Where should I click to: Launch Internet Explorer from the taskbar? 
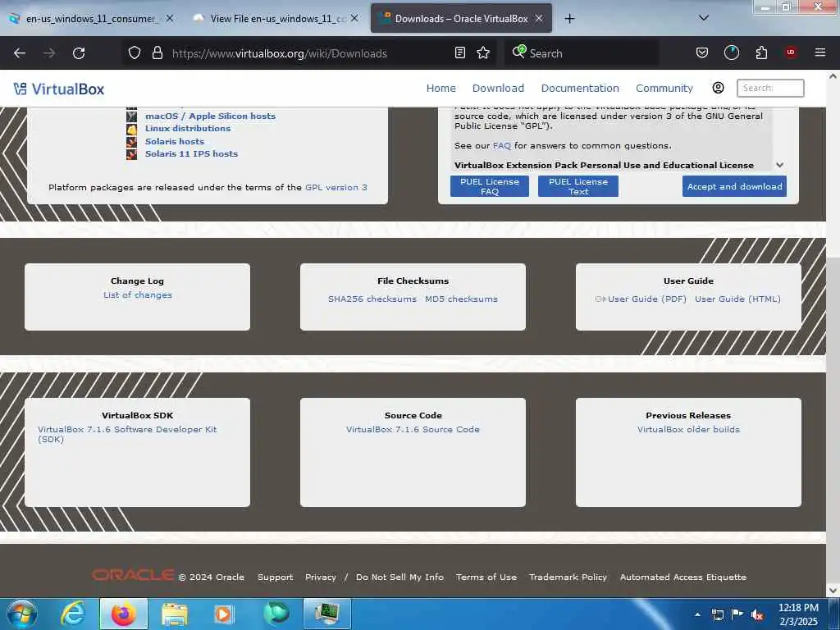coord(72,614)
